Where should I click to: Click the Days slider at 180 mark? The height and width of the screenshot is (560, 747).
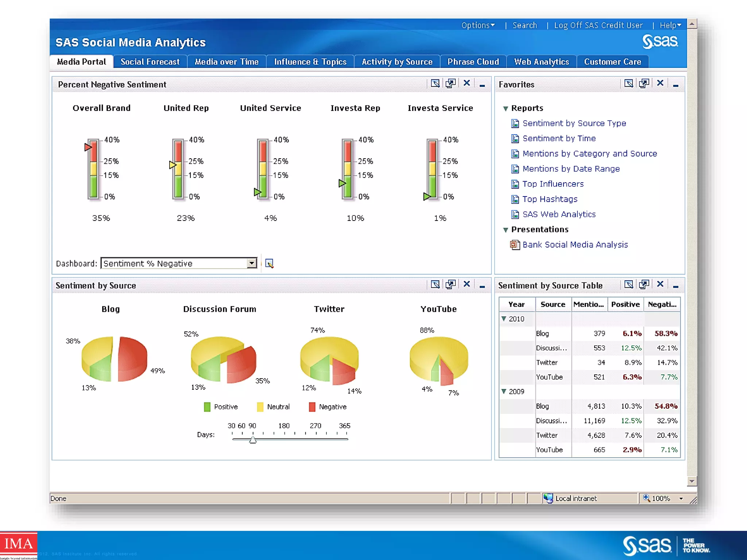(284, 439)
